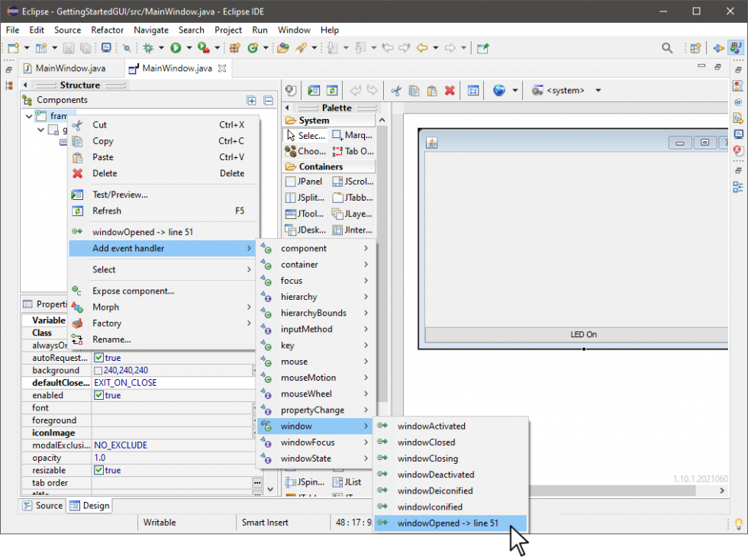Screen dimensions: 748x560
Task: Click the Redo arrow in designer toolbar
Action: point(372,90)
